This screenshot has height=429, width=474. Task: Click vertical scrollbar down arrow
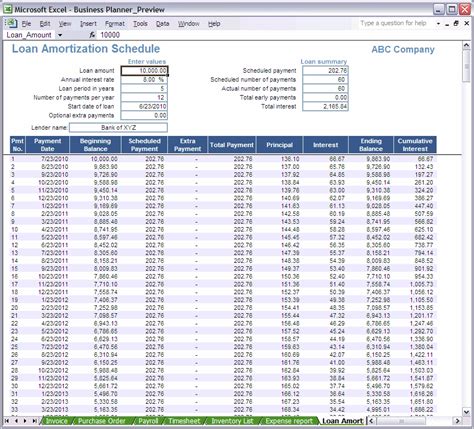coord(466,412)
